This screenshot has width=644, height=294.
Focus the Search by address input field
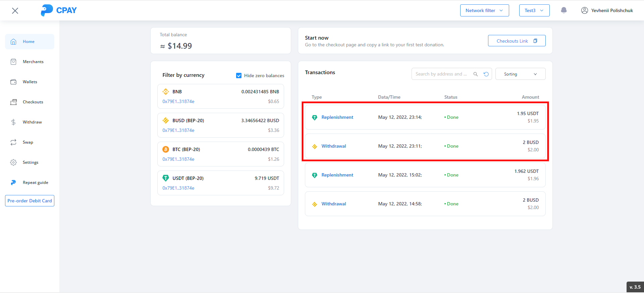click(x=441, y=74)
